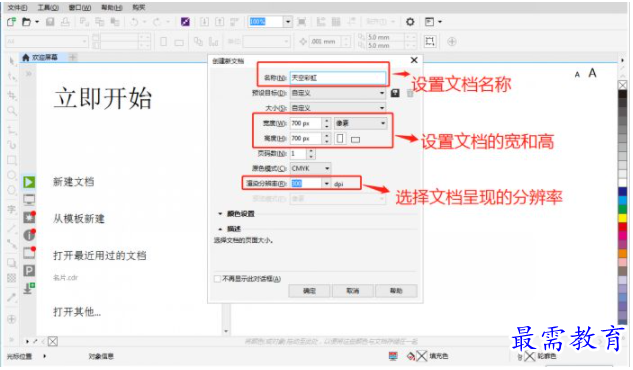Add a new tab with the plus button
Viewport: 633px width, 370px height.
point(73,57)
